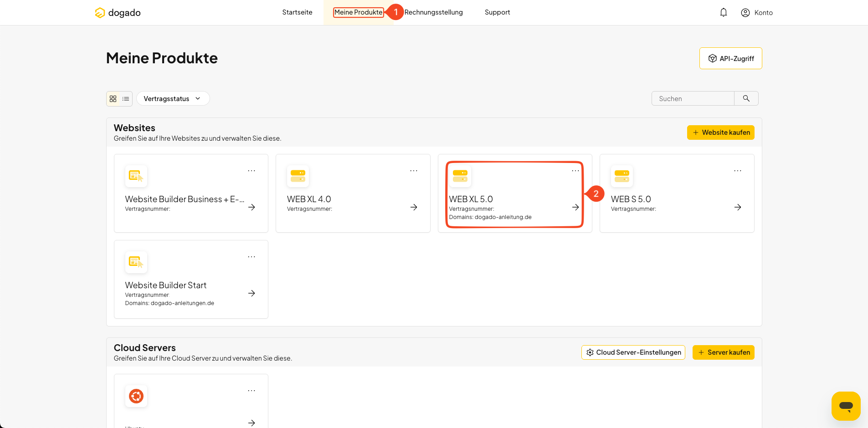Open options menu for WEB XL 4.0
868x428 pixels.
coord(414,171)
